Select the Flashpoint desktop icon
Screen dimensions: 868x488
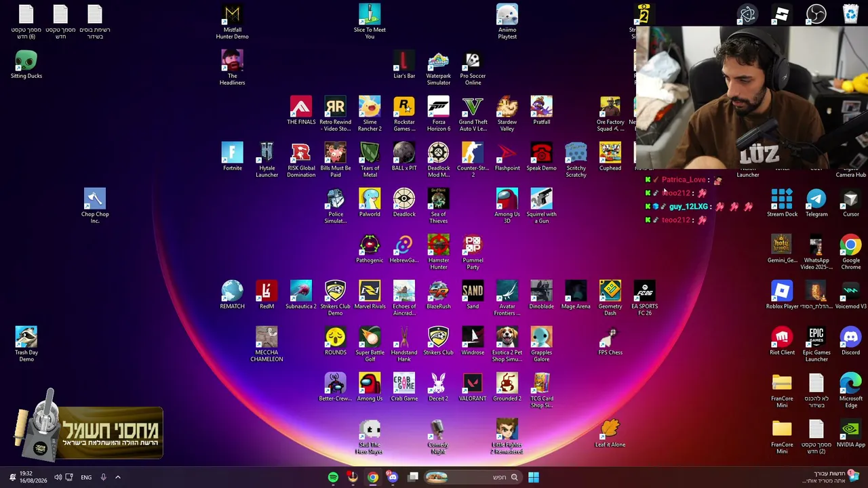(507, 157)
